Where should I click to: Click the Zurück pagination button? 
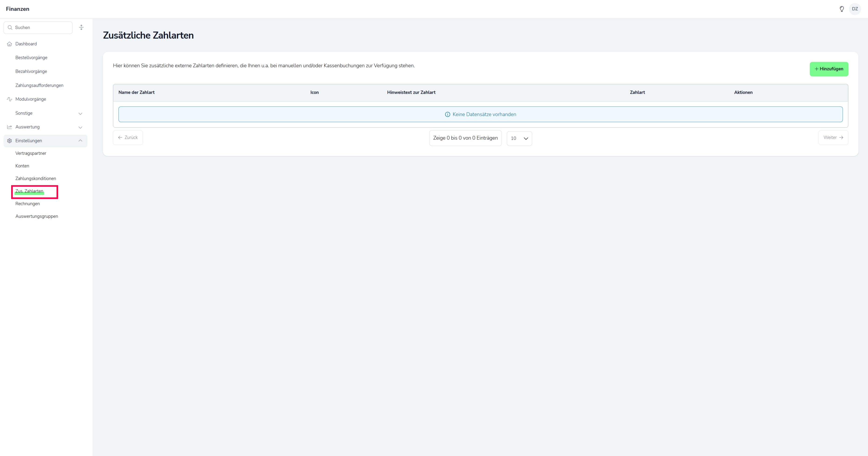pos(128,138)
